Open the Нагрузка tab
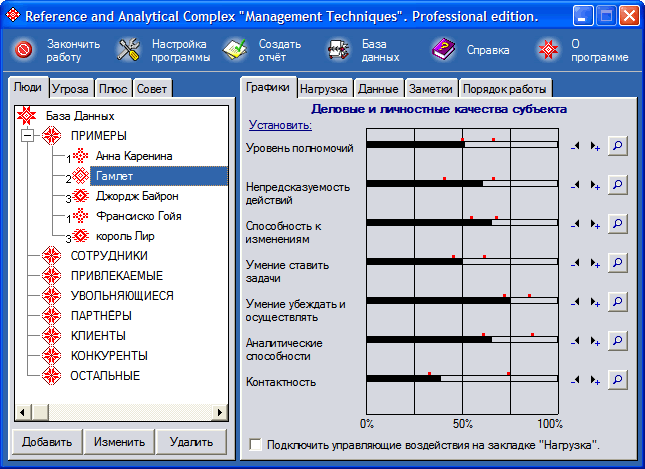Screen dimensions: 645x469 (324, 88)
